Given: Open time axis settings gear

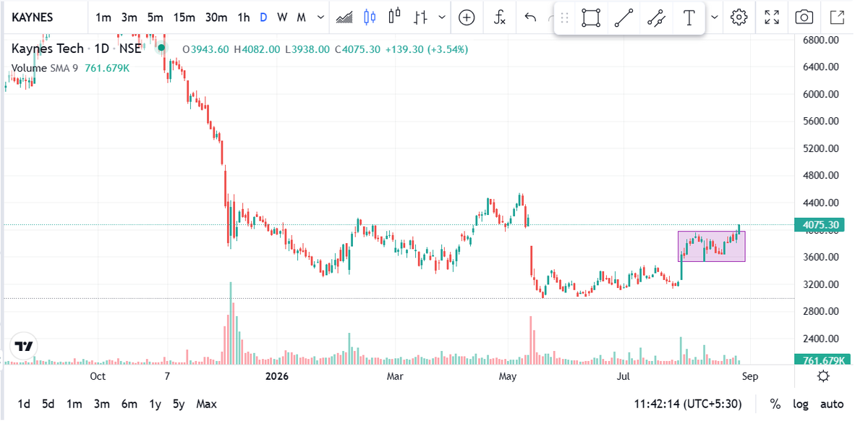Looking at the screenshot, I should click(823, 376).
